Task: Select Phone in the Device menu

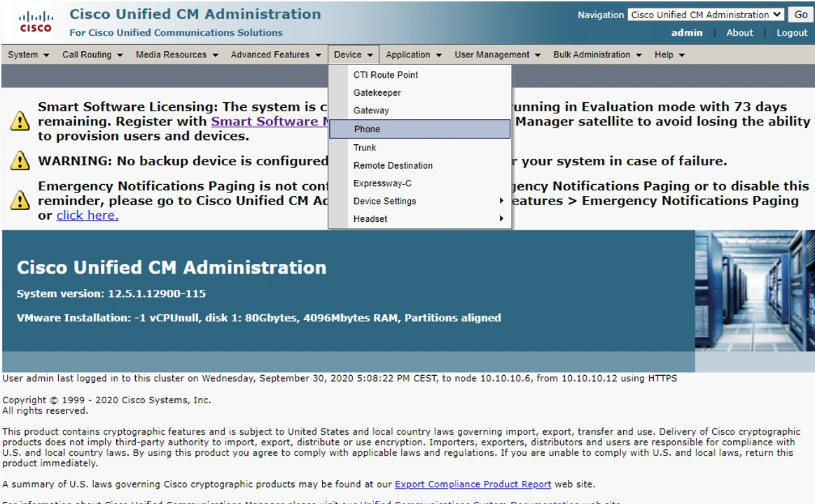Action: point(420,129)
